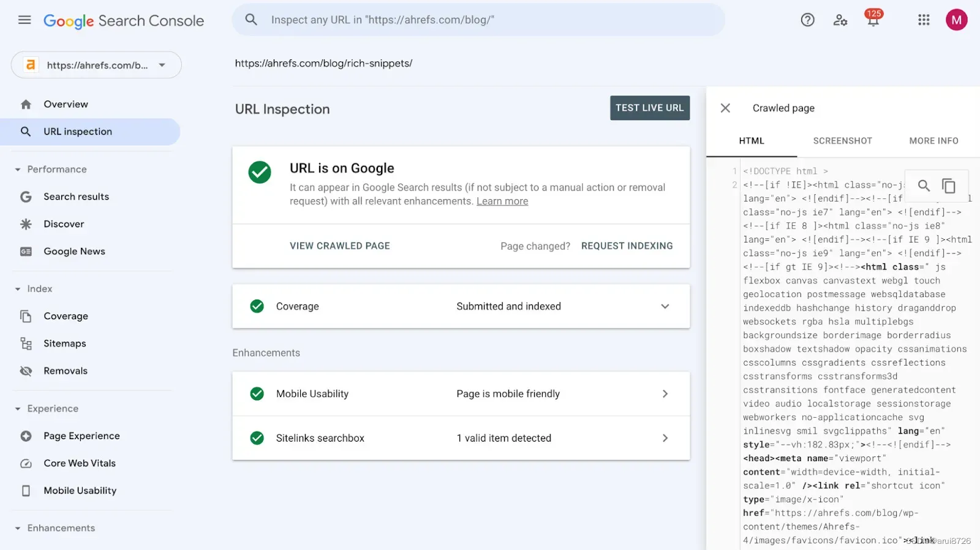The image size is (980, 550).
Task: Expand the Coverage details row
Action: (x=665, y=306)
